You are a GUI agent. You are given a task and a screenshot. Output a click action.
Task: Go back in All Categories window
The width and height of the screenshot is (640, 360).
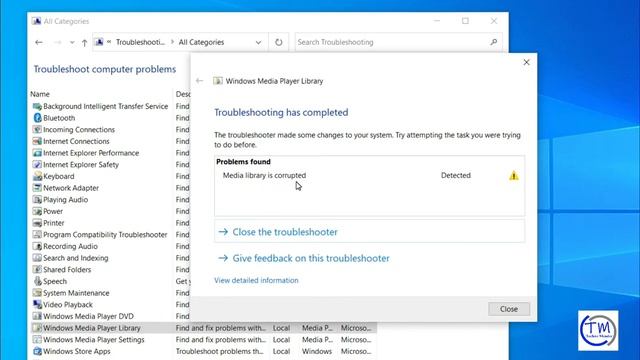tap(39, 42)
